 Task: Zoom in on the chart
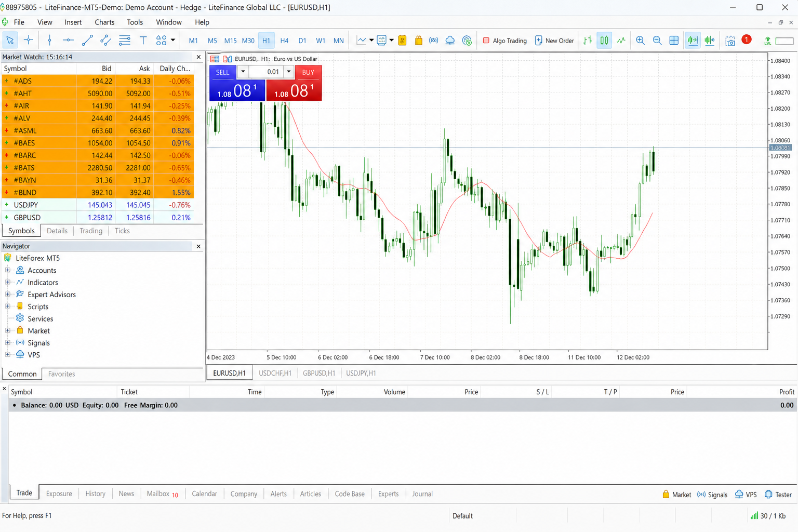(641, 40)
